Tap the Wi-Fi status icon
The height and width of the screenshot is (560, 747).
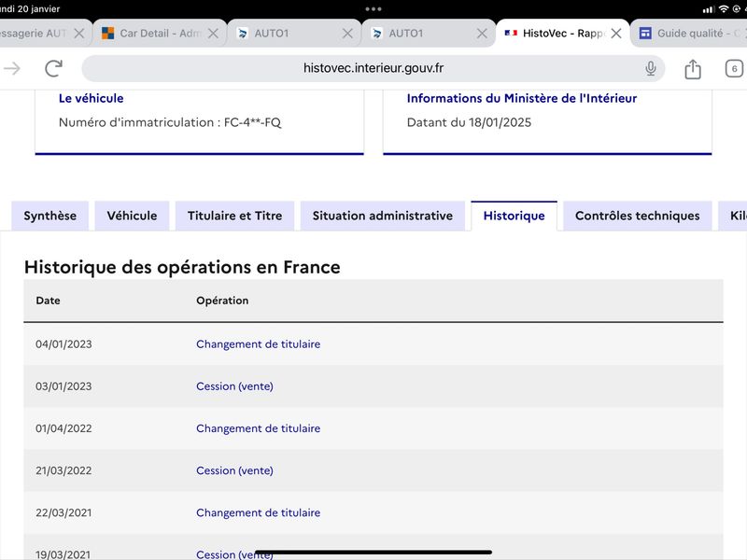(x=724, y=9)
